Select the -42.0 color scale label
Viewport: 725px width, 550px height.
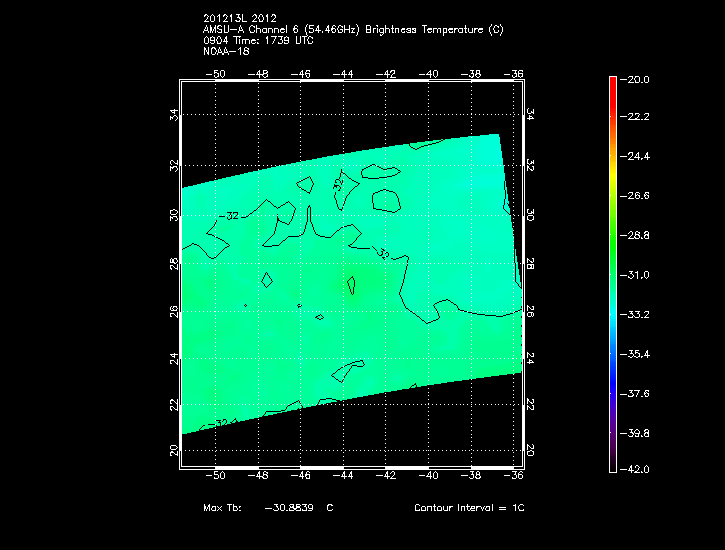pyautogui.click(x=637, y=469)
